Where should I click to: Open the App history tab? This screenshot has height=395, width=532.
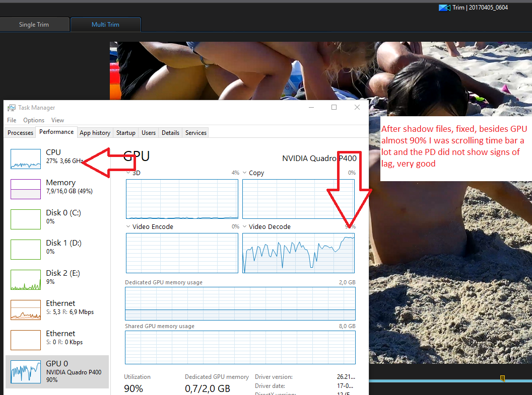[x=95, y=133]
